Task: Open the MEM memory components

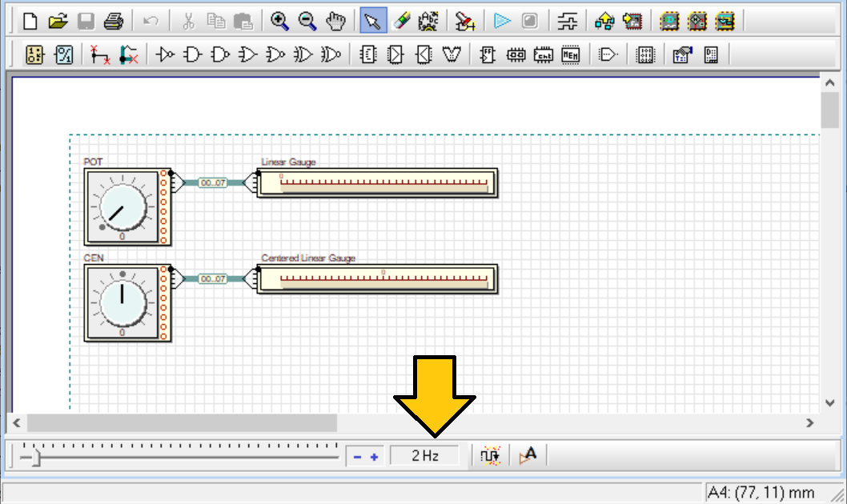Action: click(x=571, y=54)
